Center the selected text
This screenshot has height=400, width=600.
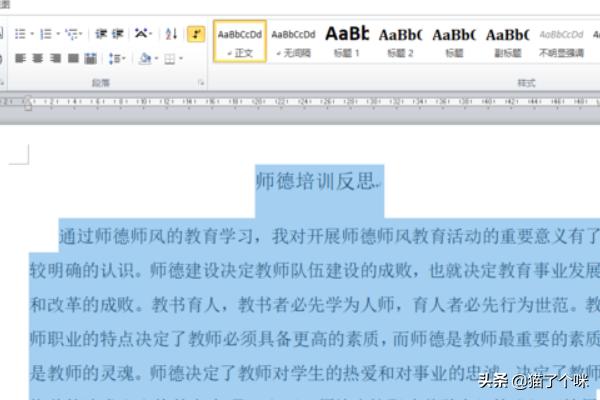38,58
